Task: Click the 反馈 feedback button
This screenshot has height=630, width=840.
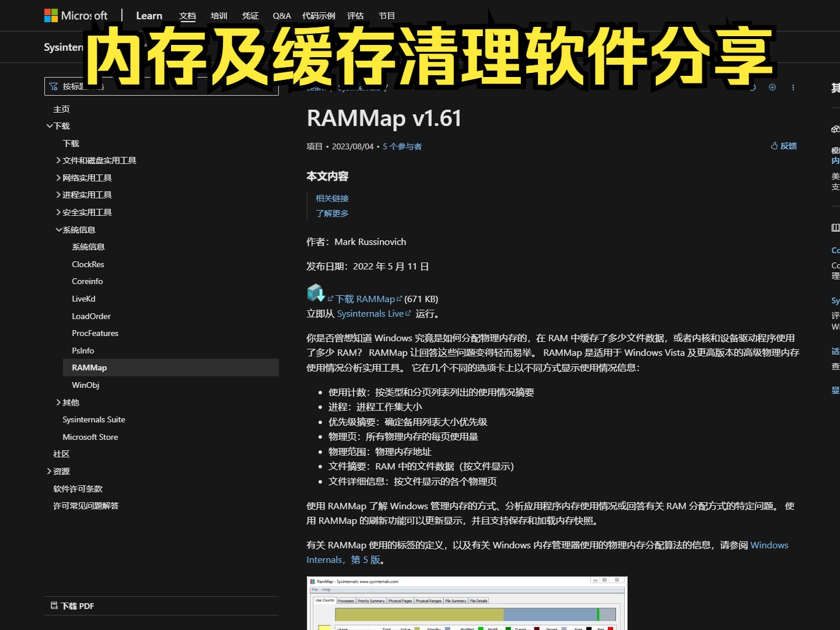Action: 783,146
